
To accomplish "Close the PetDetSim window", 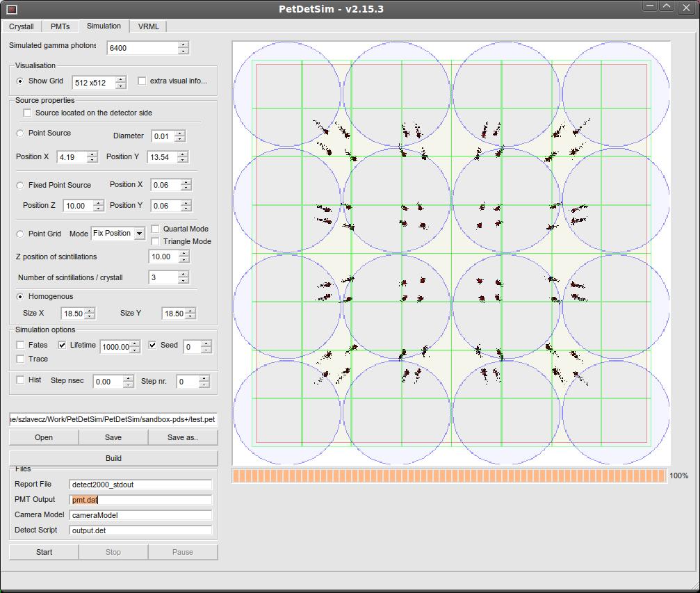I will [686, 7].
